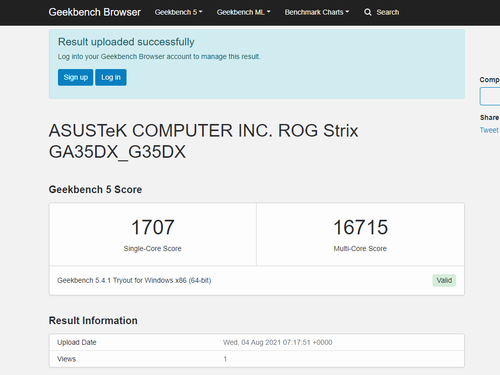The image size is (500, 375).
Task: Select the multi-core score 16715
Action: [x=360, y=227]
